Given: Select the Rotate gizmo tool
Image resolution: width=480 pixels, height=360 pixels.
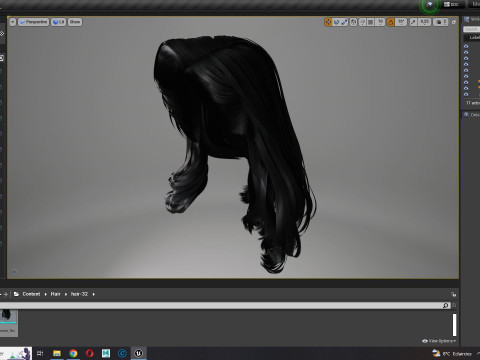Looking at the screenshot, I should (x=336, y=22).
